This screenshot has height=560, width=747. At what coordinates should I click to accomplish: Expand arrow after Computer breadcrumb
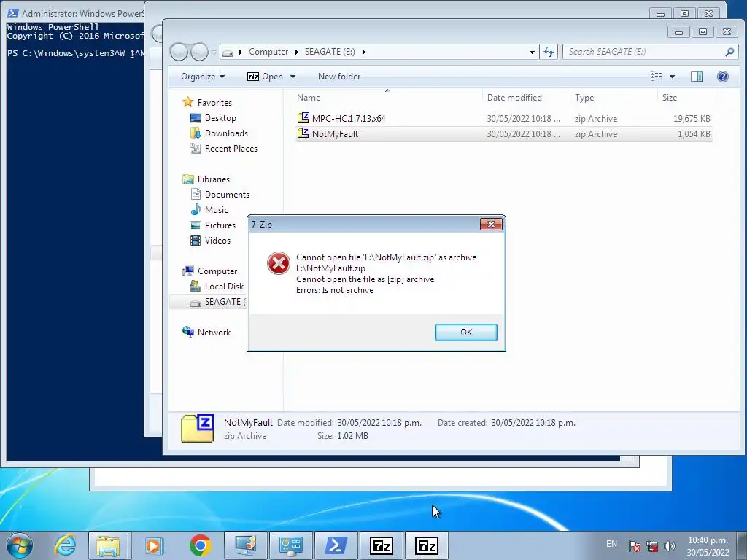coord(296,52)
